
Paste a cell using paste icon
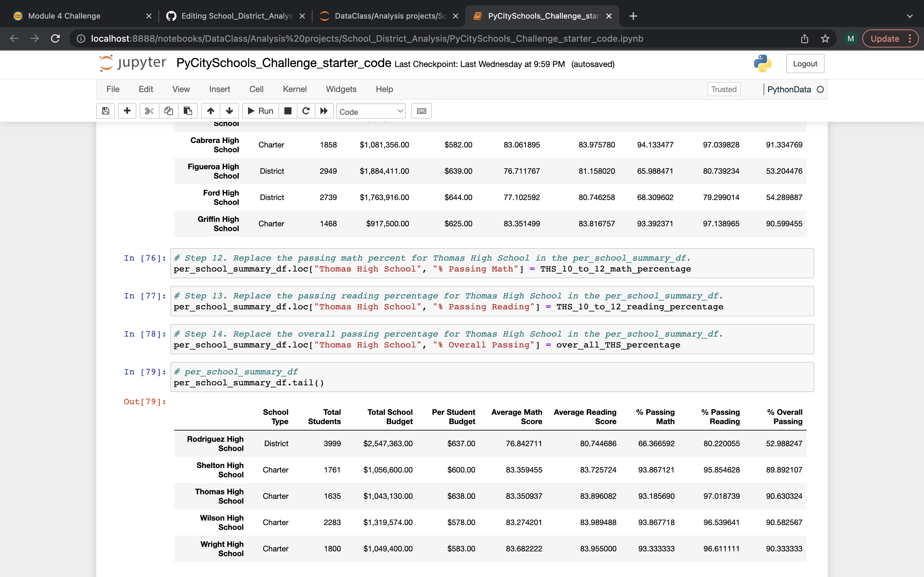(187, 111)
